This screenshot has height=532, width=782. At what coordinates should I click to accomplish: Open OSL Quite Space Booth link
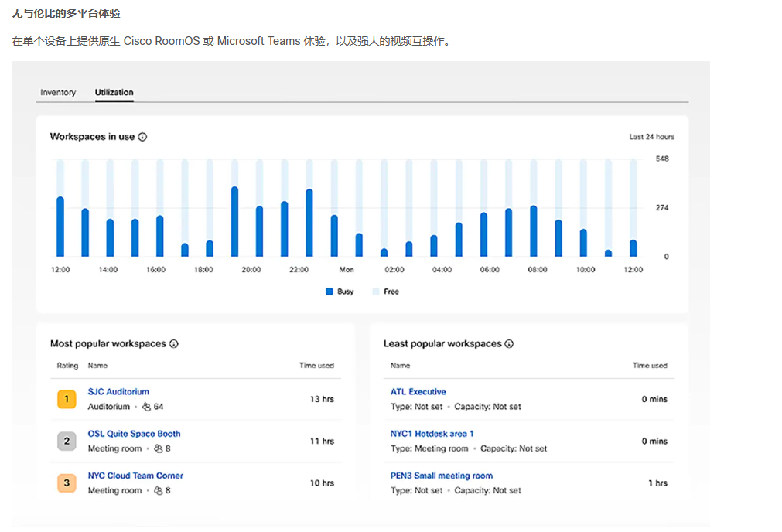(134, 434)
